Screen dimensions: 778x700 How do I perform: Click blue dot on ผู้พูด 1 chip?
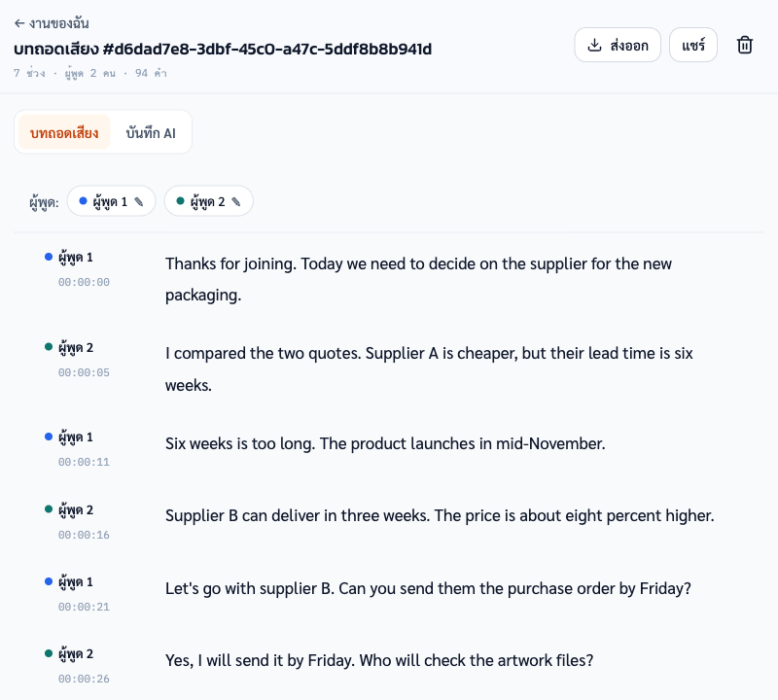(84, 201)
